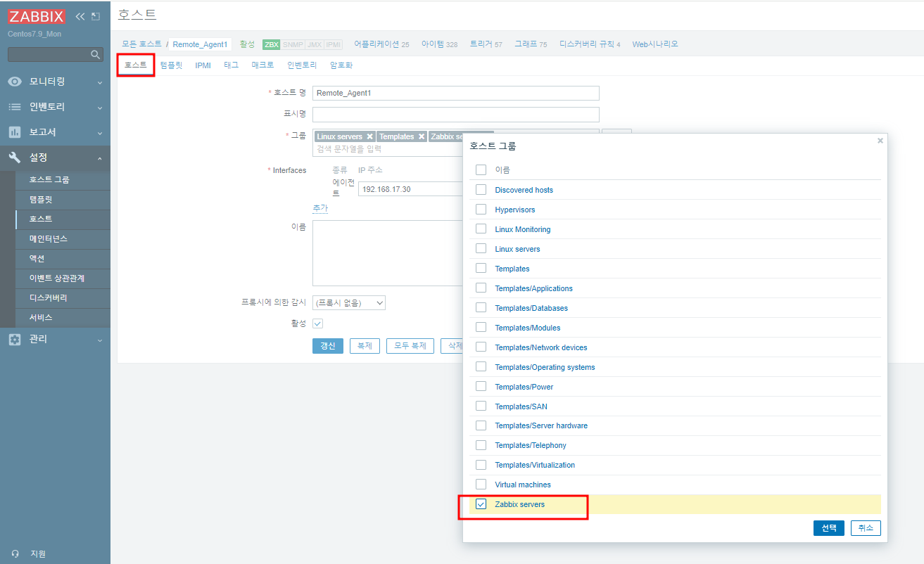The width and height of the screenshot is (924, 564).
Task: Click the JMX availability badge
Action: tap(315, 44)
